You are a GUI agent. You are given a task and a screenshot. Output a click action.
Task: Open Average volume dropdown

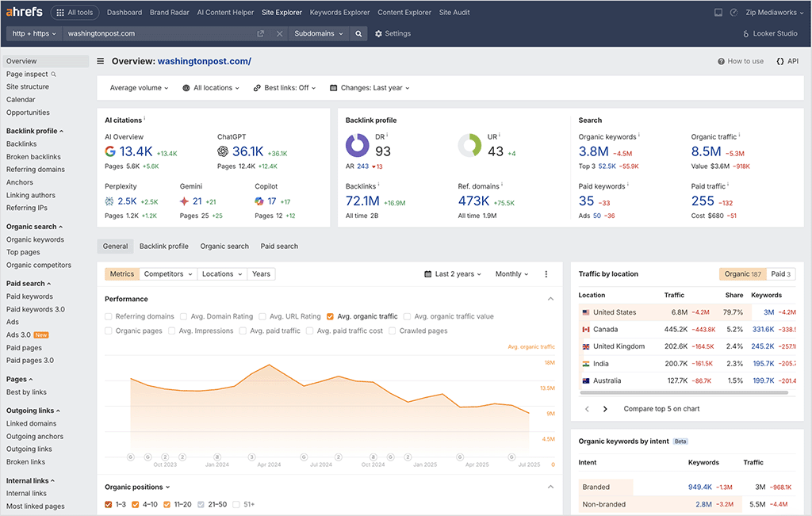(x=139, y=88)
